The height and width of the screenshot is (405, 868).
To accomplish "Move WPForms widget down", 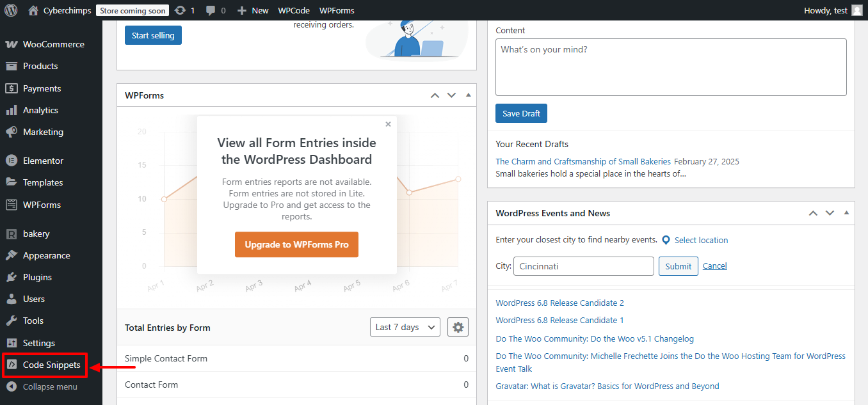I will pyautogui.click(x=451, y=95).
